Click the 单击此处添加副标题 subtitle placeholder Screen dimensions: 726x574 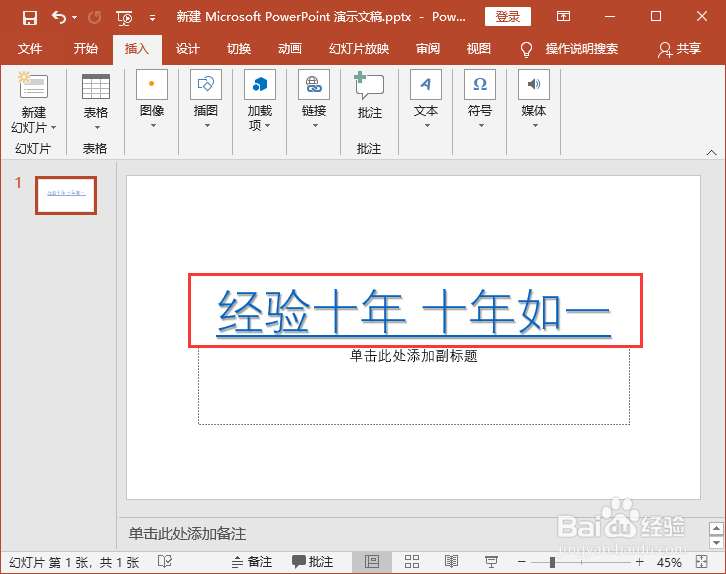pos(413,356)
